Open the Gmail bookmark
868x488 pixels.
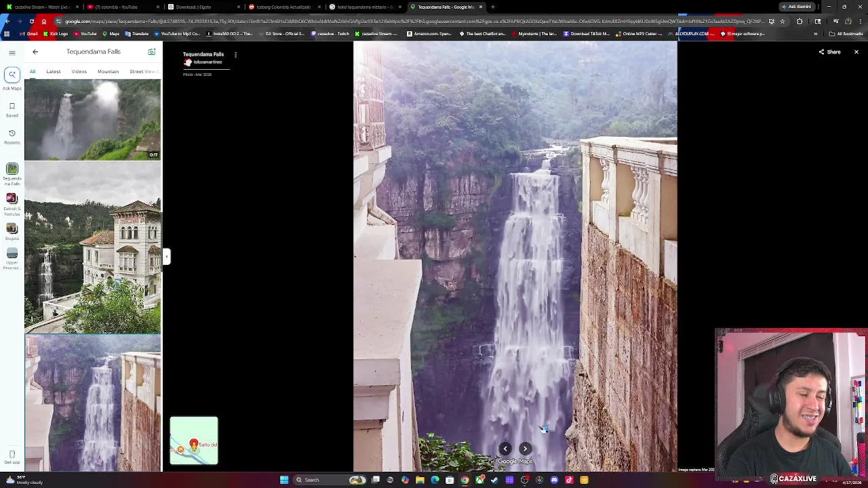coord(28,33)
